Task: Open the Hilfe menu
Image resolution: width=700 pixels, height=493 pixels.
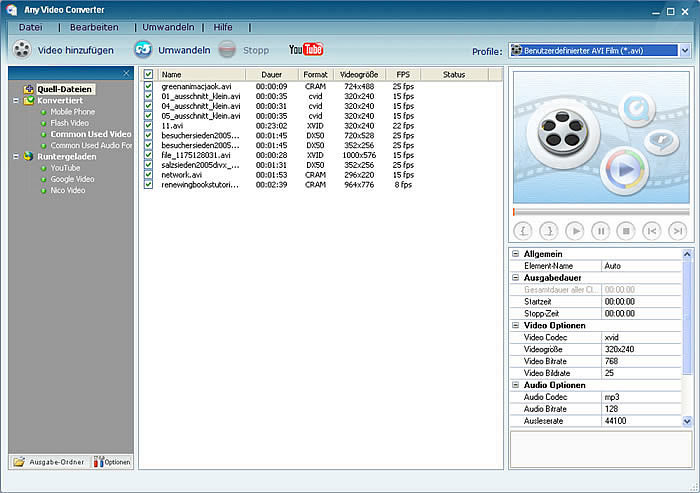Action: pos(223,27)
